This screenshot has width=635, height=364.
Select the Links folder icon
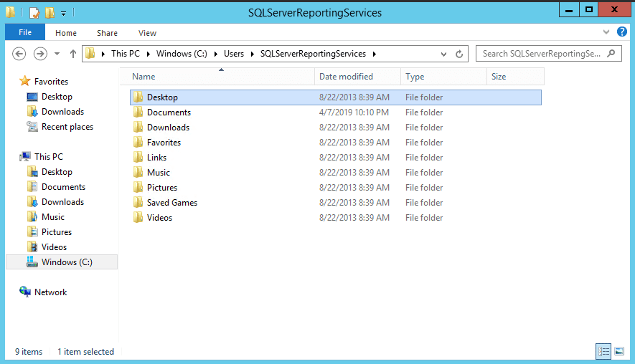tap(138, 157)
